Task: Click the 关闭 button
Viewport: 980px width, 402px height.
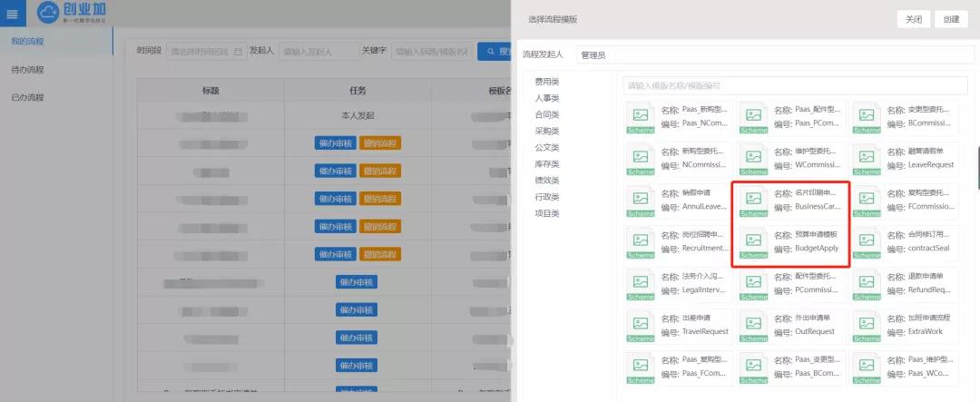Action: click(914, 19)
